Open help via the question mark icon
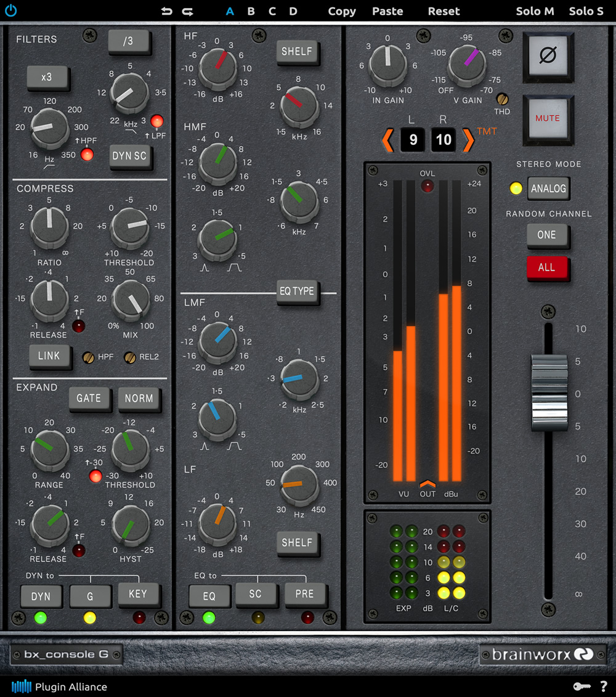This screenshot has height=697, width=616. click(604, 686)
